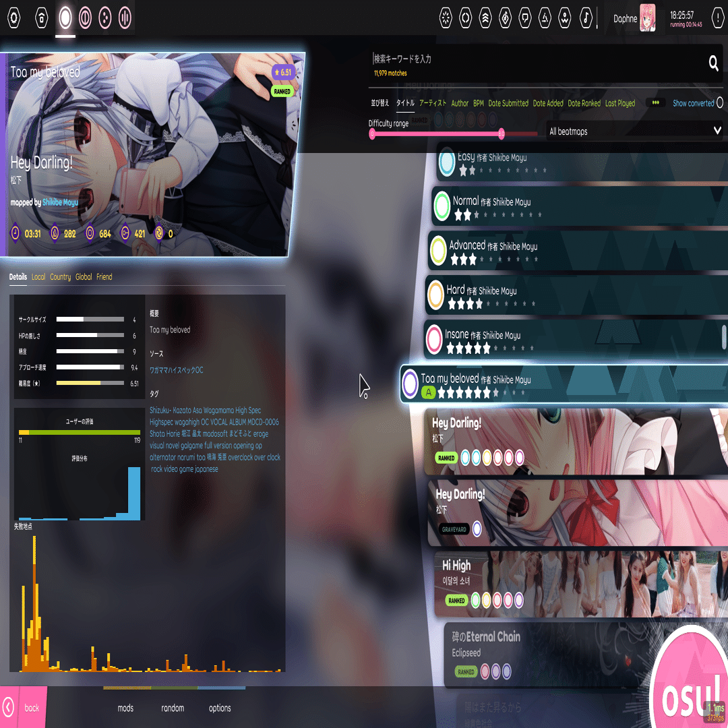Select the Advanced difficulty row
The width and height of the screenshot is (728, 728).
tap(578, 251)
